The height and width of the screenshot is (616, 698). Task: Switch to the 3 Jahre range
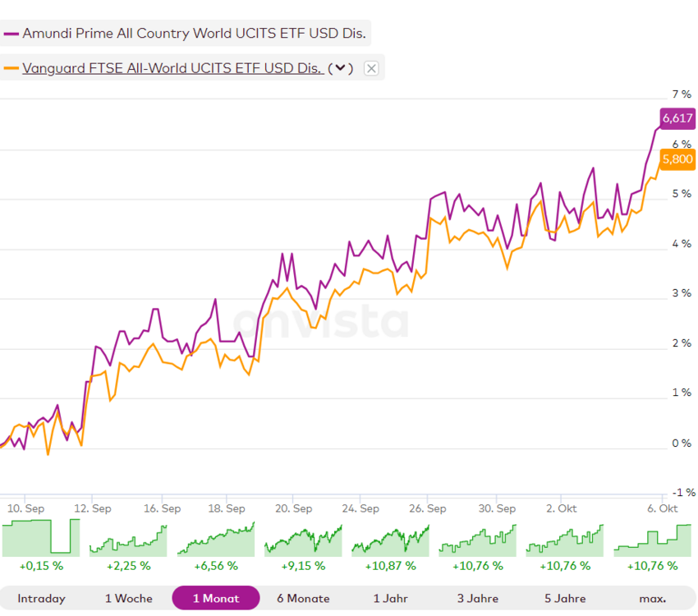coord(478,598)
